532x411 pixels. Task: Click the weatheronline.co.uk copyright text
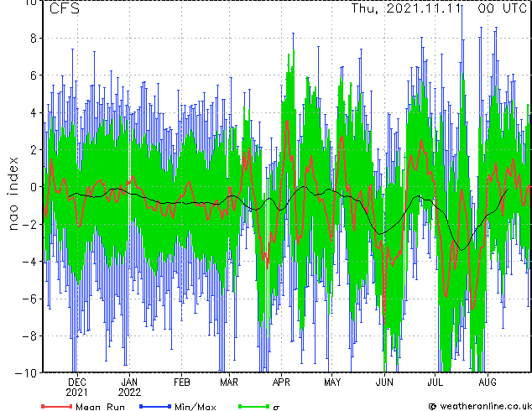[480, 406]
